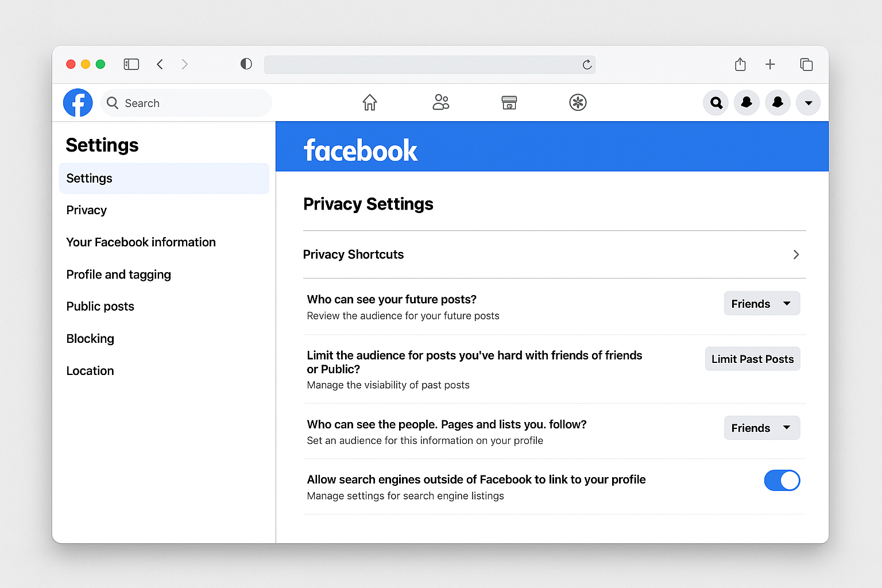Open the share icon in the browser toolbar
This screenshot has height=588, width=882.
740,64
